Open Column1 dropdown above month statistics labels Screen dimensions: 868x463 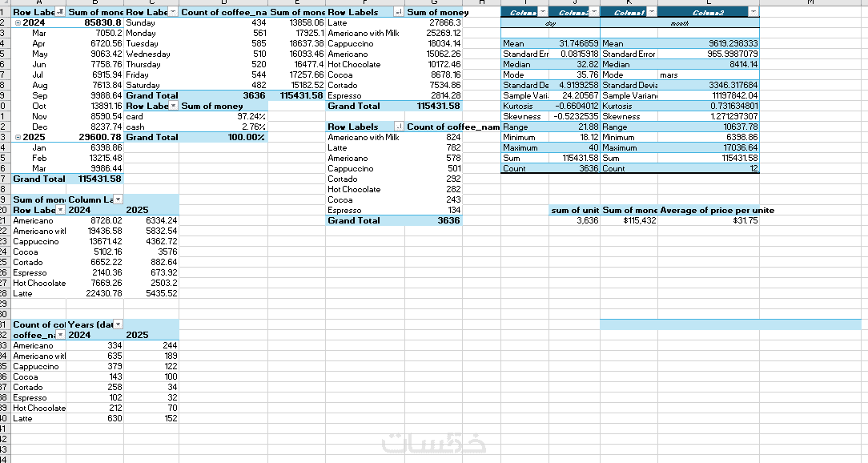coord(652,12)
